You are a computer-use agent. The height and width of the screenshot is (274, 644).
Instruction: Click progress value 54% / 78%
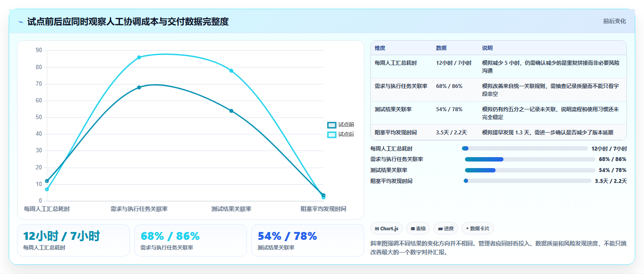point(613,170)
